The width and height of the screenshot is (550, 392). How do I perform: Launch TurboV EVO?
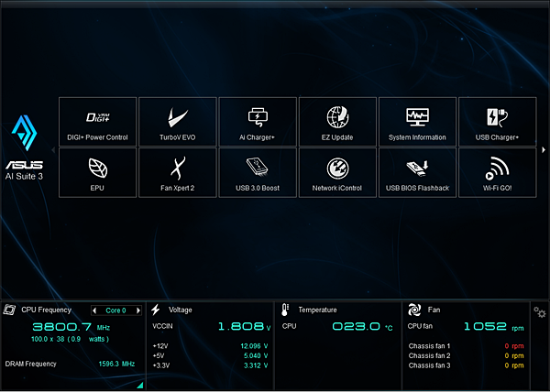click(x=178, y=122)
